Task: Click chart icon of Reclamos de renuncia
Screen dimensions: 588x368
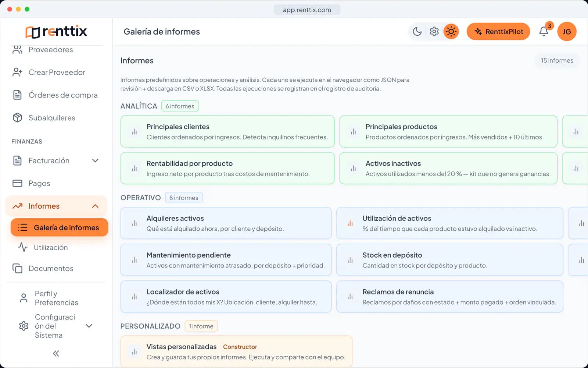Action: (x=350, y=297)
